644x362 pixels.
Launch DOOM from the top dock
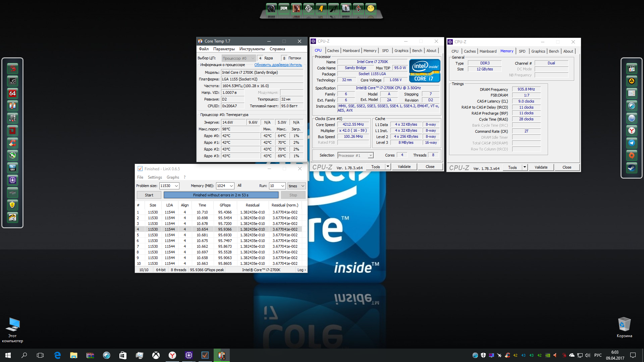click(x=284, y=8)
